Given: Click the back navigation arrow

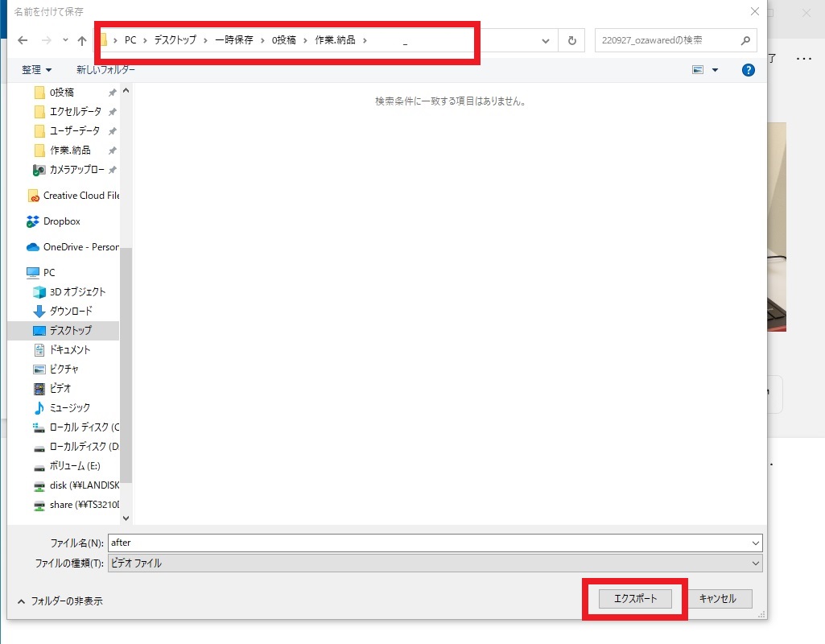Looking at the screenshot, I should [x=23, y=40].
